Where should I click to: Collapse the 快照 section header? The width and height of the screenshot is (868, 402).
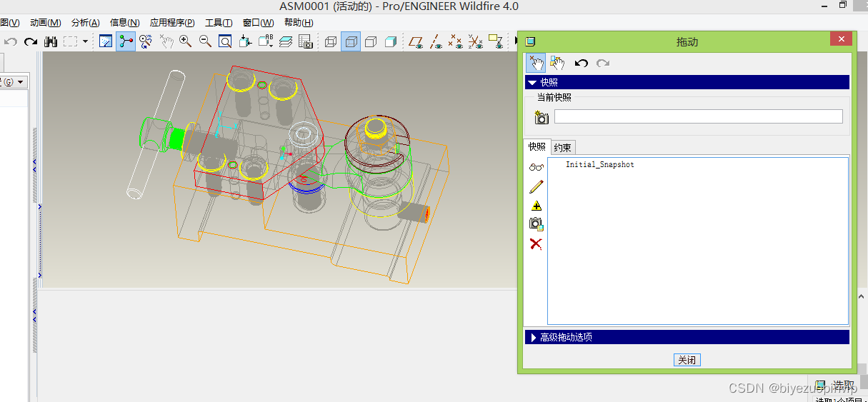pos(687,82)
